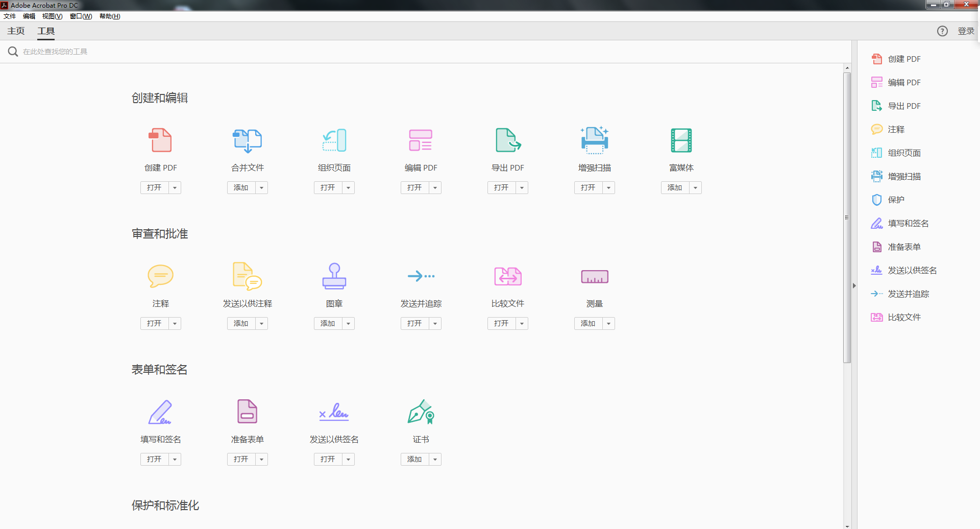Screen dimensions: 980x529
Task: Click the search magnifier icon
Action: click(x=13, y=52)
